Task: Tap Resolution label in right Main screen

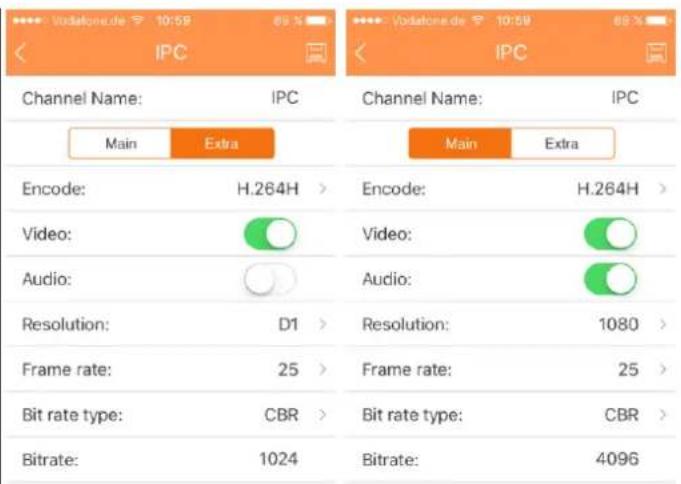Action: pyautogui.click(x=405, y=324)
